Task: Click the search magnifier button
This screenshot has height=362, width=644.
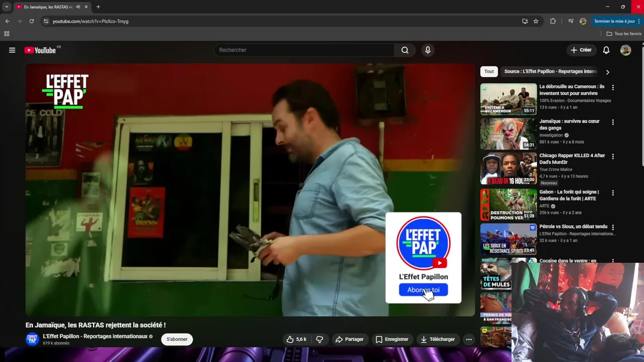Action: click(x=405, y=50)
